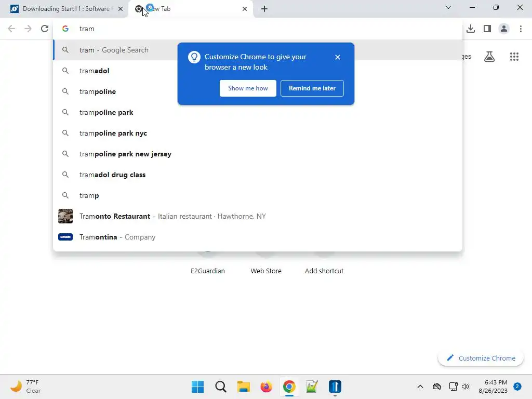This screenshot has width=532, height=399.
Task: Launch File Explorer from taskbar
Action: point(243,387)
